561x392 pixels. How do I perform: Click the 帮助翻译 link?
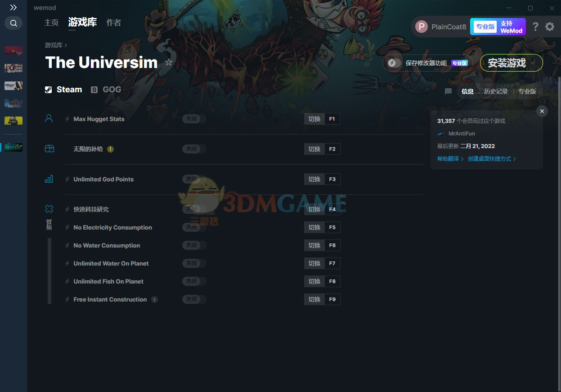pos(450,159)
